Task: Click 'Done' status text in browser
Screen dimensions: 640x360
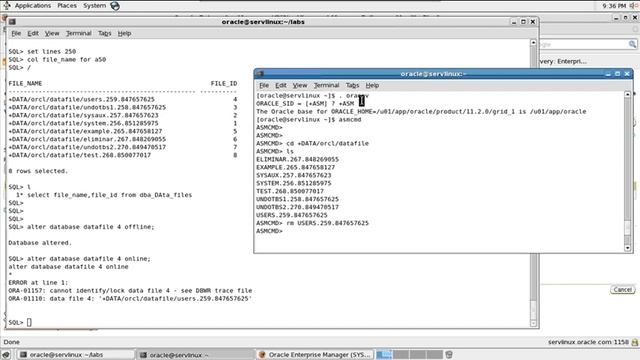Action: tap(11, 342)
